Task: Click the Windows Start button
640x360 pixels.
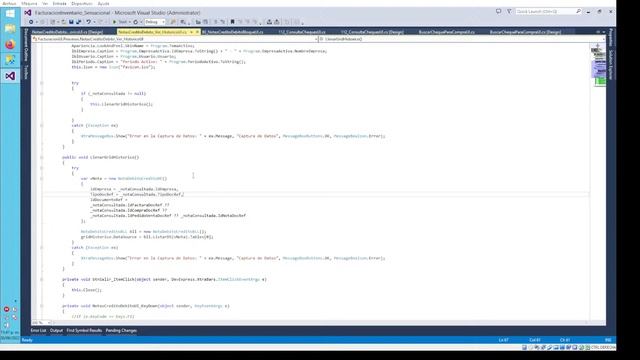Action: pyautogui.click(x=10, y=14)
